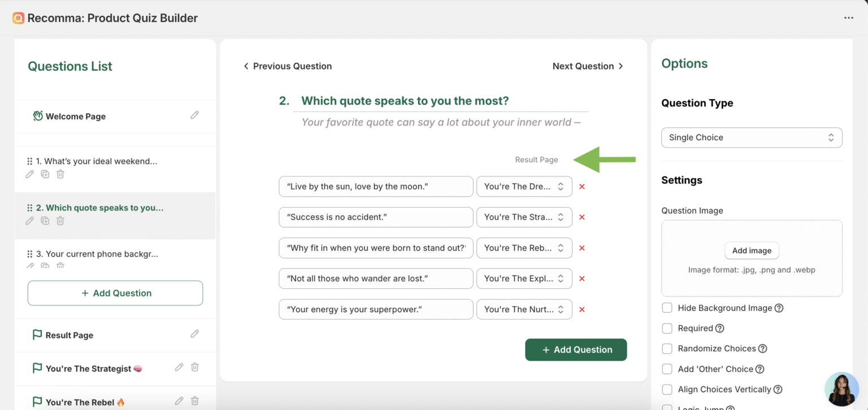Enable Align Choices Vertically
868x410 pixels.
667,389
